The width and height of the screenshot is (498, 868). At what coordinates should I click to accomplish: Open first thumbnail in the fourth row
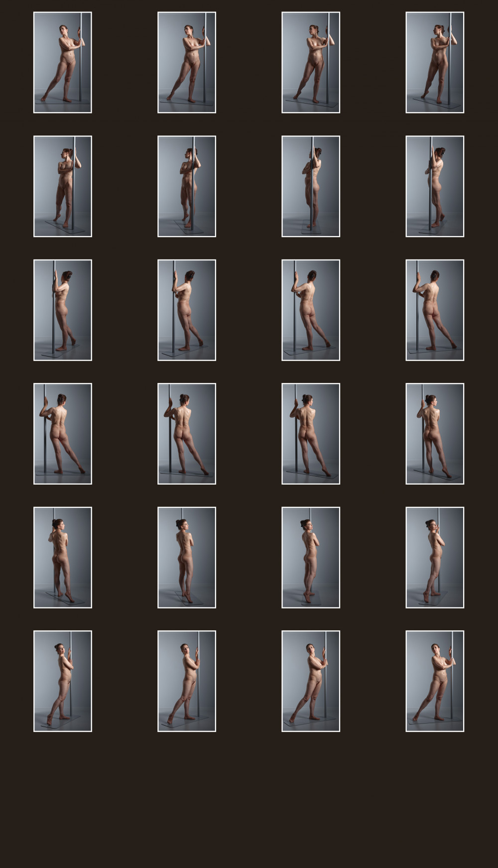point(63,434)
